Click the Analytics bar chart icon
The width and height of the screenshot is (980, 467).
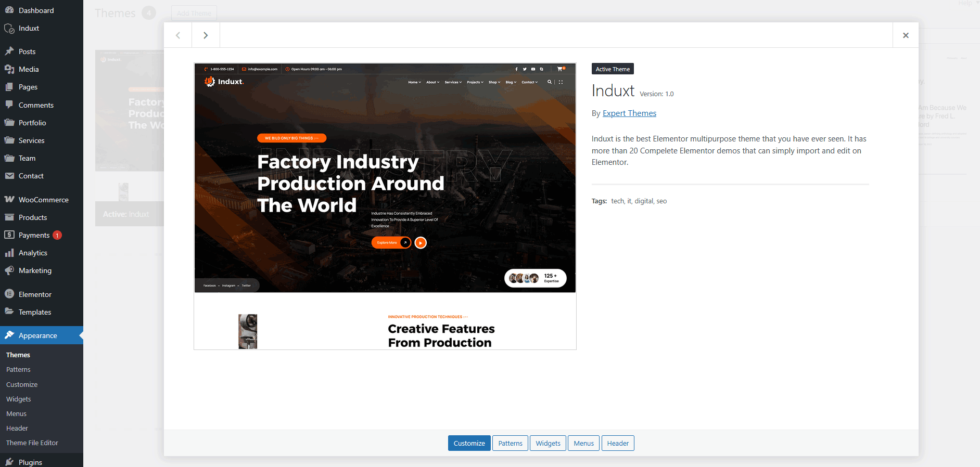[9, 253]
